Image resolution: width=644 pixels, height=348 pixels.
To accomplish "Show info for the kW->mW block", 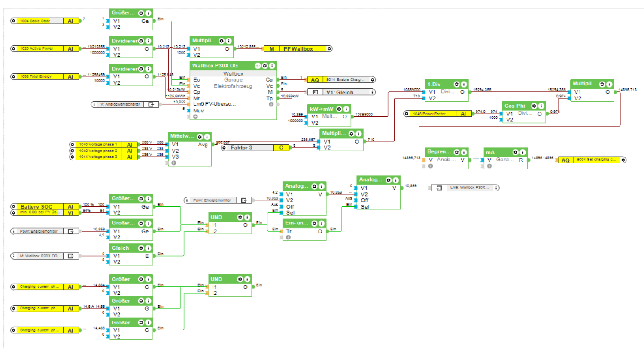I will point(346,109).
